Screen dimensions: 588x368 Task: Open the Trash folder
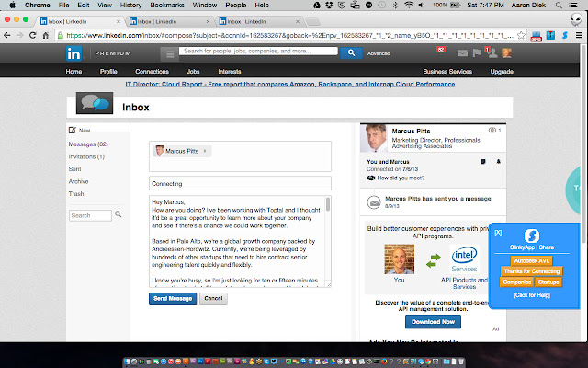point(76,194)
